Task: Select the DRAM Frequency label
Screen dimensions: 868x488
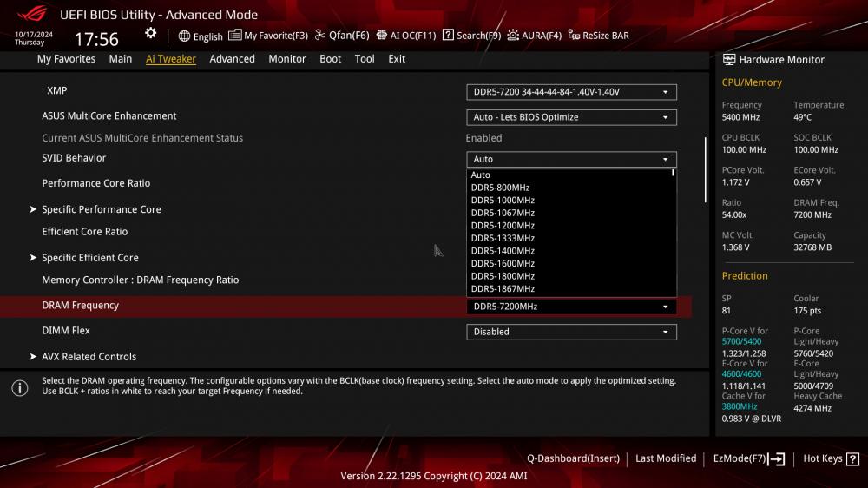Action: (80, 305)
